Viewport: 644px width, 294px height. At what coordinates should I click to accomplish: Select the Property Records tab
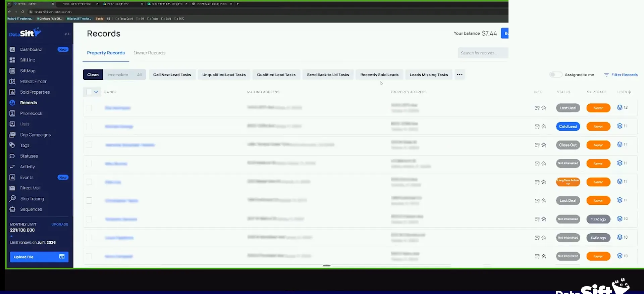106,53
